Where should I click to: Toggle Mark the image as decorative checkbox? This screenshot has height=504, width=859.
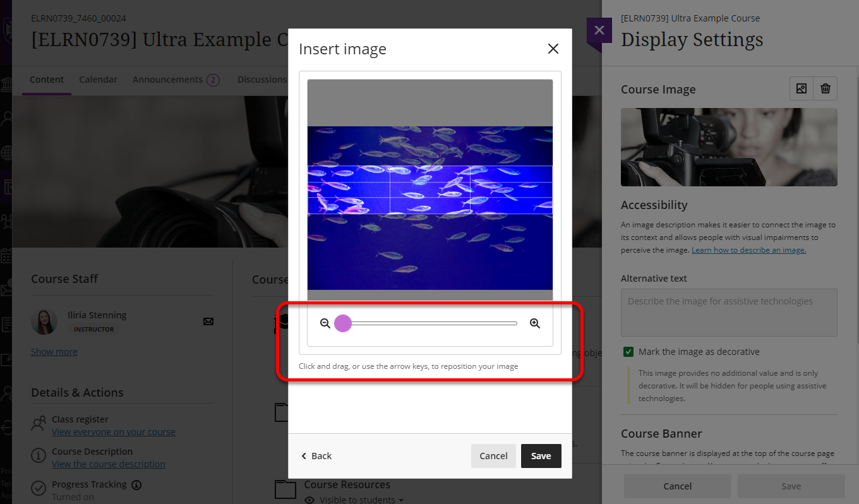(x=628, y=352)
